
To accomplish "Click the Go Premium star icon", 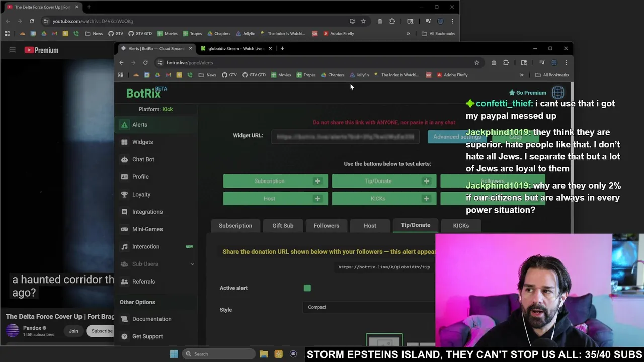I will [x=512, y=93].
